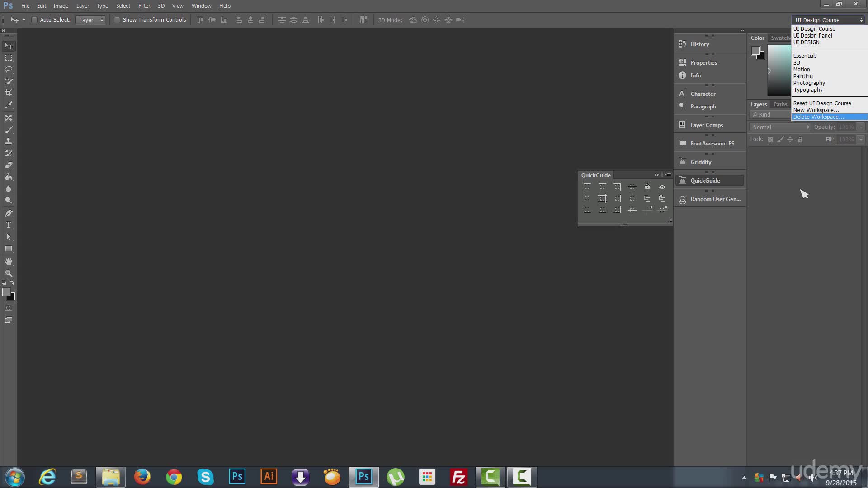Select Reset UI Design Course

829,103
